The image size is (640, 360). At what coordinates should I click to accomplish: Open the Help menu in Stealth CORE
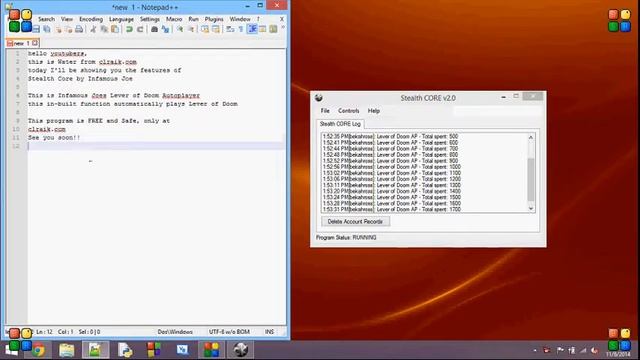click(x=373, y=111)
